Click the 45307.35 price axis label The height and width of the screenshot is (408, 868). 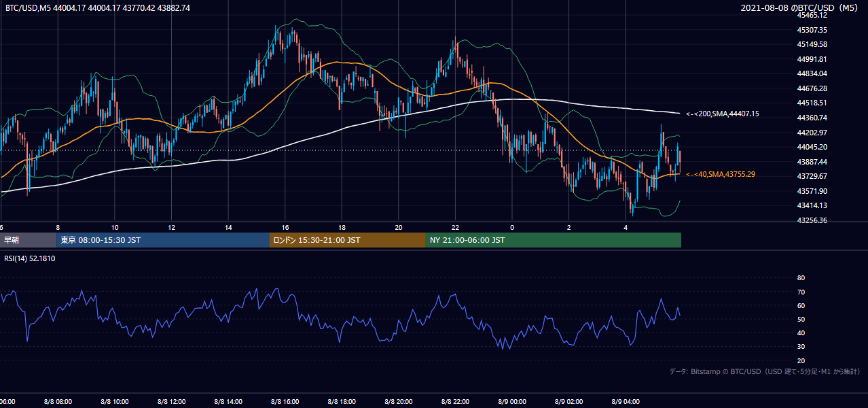click(x=812, y=30)
